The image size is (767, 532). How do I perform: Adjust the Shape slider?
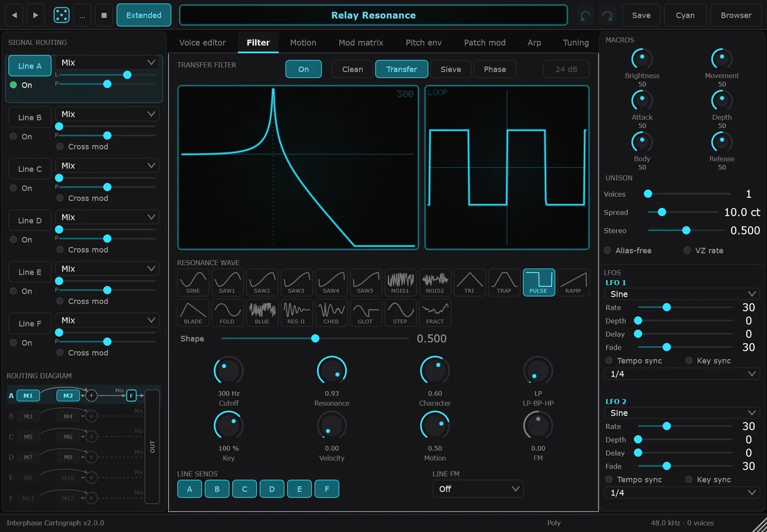(315, 339)
